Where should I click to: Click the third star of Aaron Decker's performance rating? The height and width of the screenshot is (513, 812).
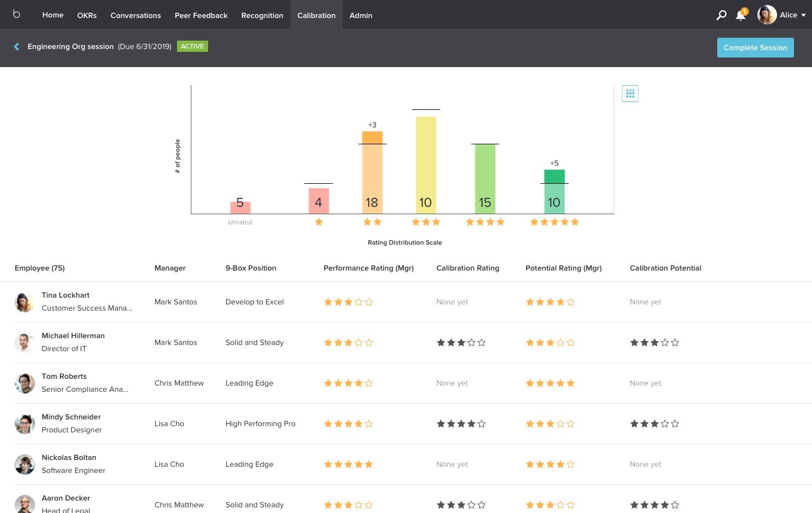(x=348, y=505)
